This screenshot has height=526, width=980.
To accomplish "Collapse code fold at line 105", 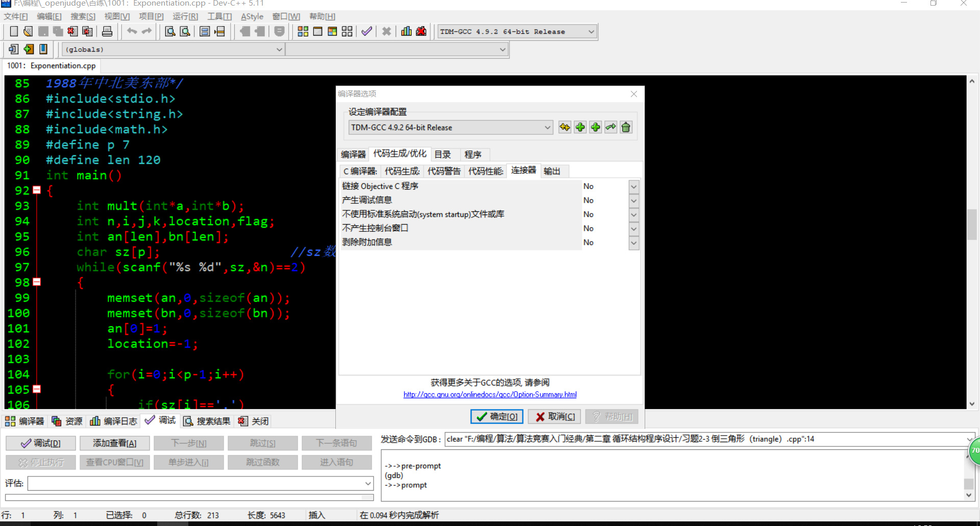I will (x=37, y=389).
